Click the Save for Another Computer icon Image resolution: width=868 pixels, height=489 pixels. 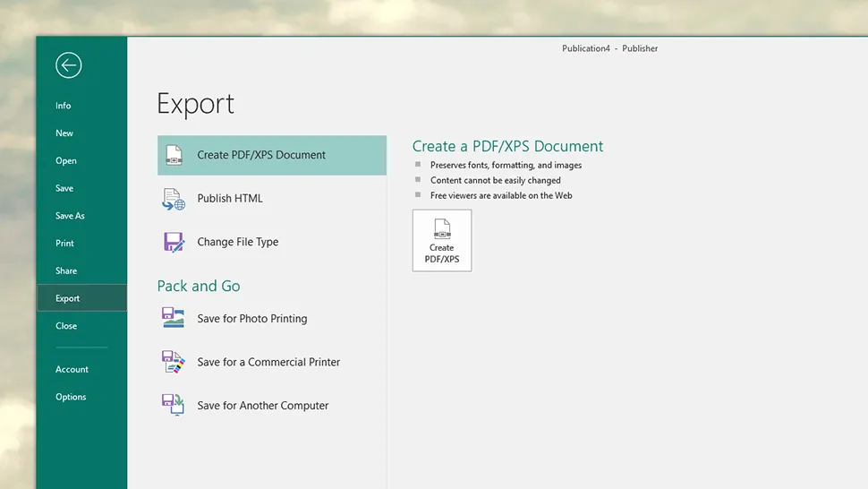174,405
